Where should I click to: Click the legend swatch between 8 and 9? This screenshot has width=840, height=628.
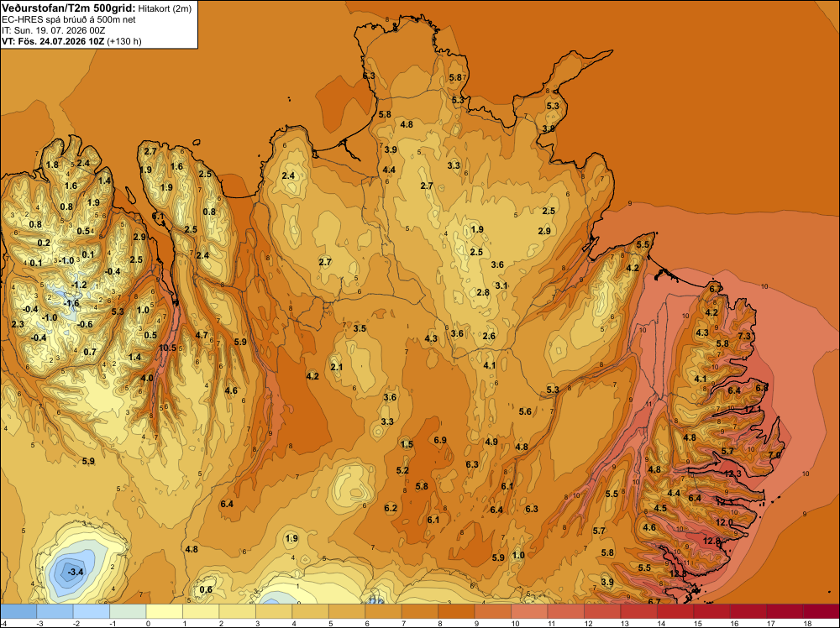pos(456,611)
